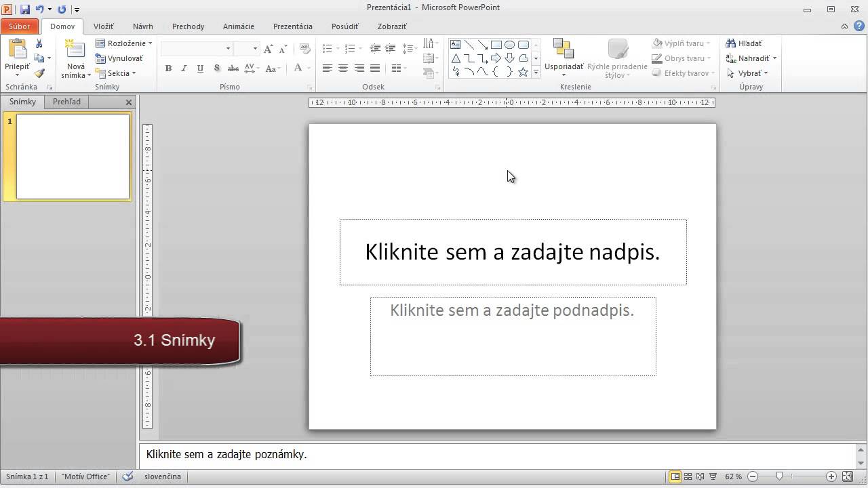Clear all formatting eraser icon
The width and height of the screenshot is (868, 488).
304,49
